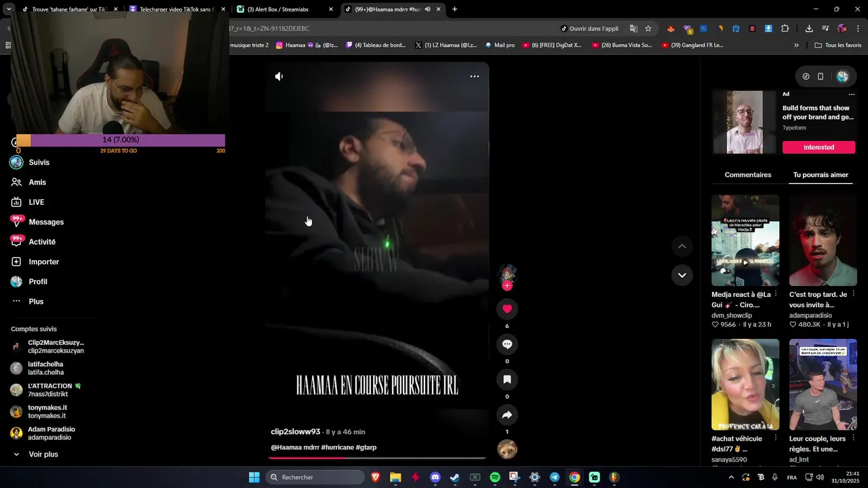Open the MetaMask fox extension
The width and height of the screenshot is (868, 488).
tap(671, 28)
